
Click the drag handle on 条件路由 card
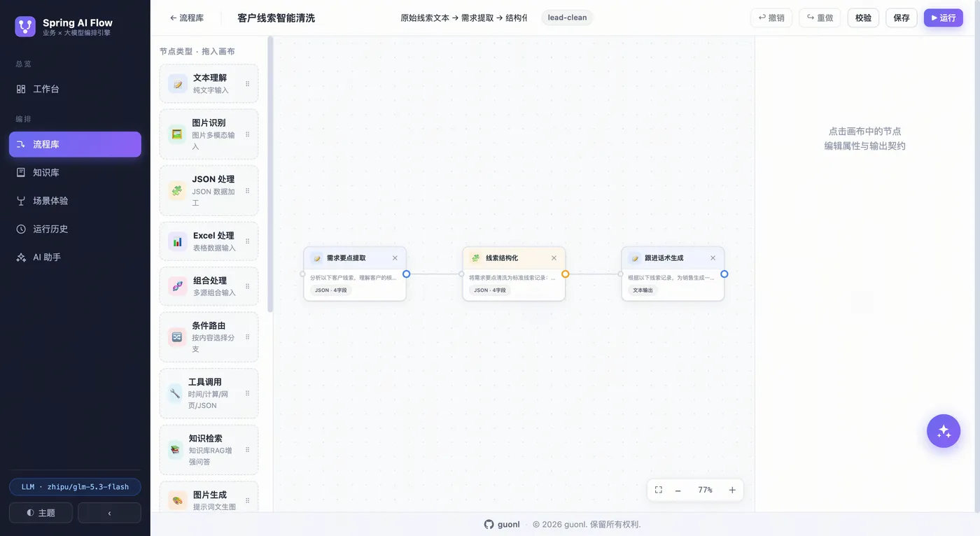247,337
